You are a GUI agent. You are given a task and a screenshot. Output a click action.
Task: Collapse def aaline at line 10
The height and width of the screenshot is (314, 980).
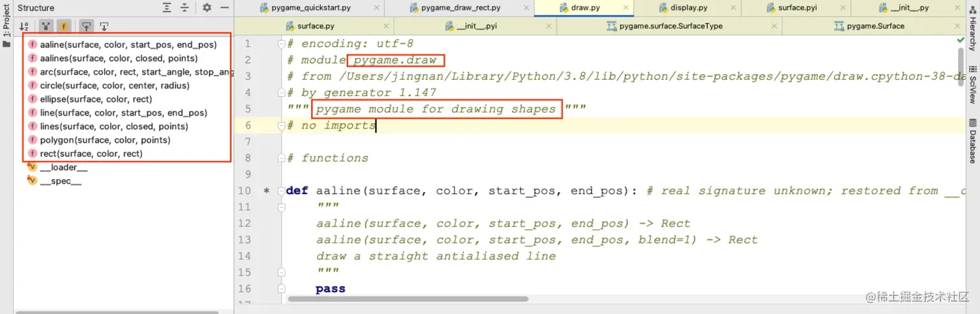(281, 191)
